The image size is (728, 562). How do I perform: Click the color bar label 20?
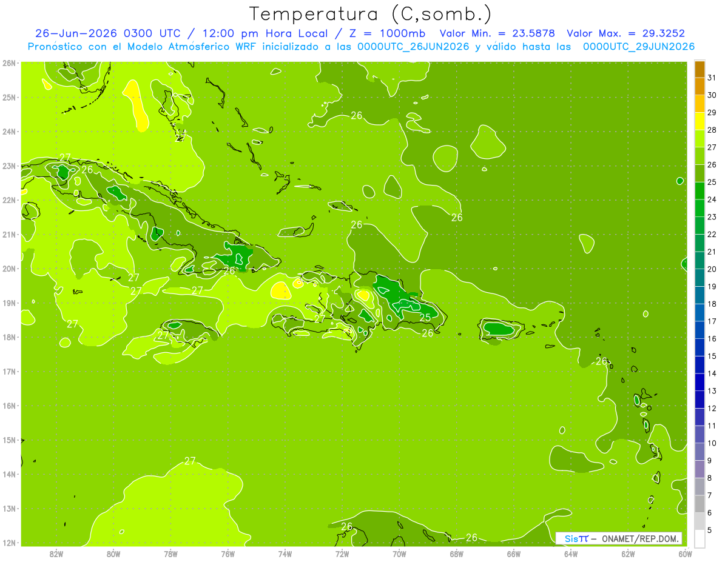point(712,269)
